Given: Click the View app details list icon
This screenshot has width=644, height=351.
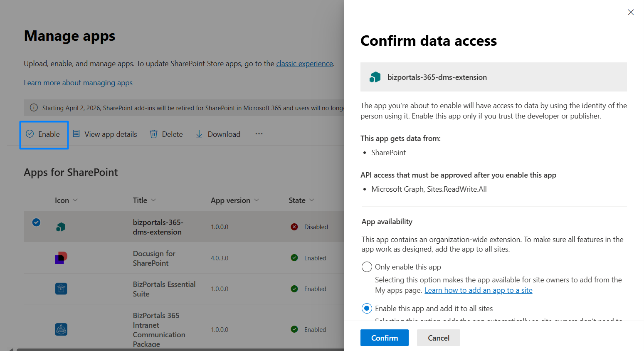Looking at the screenshot, I should (x=76, y=134).
